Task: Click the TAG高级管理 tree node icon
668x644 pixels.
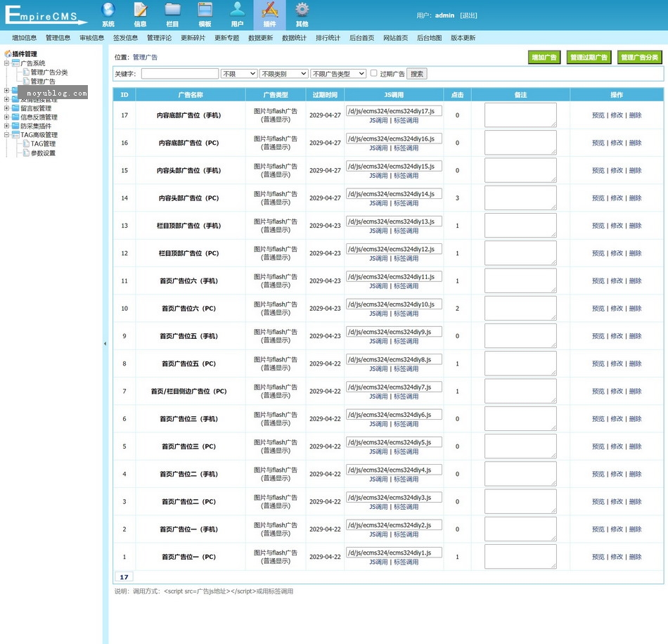Action: (x=15, y=134)
